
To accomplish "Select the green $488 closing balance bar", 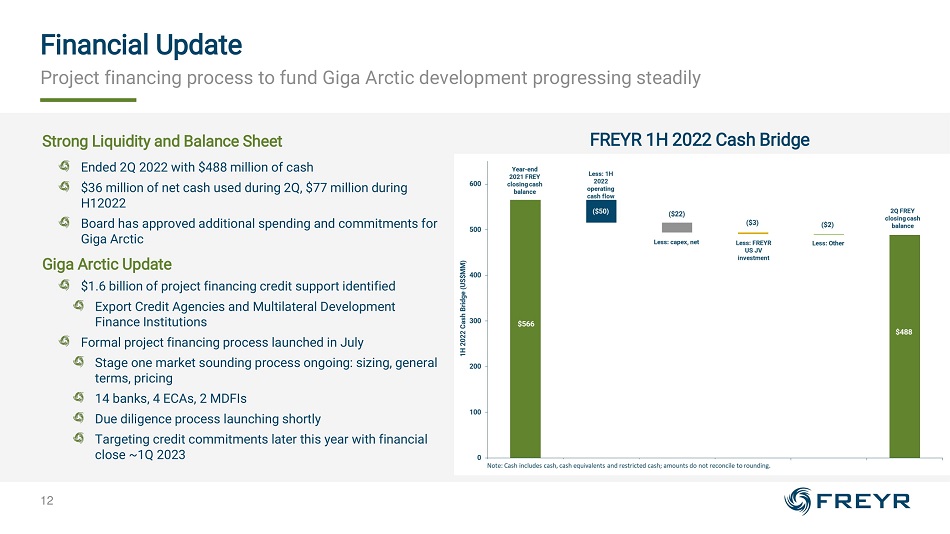I will click(x=904, y=346).
